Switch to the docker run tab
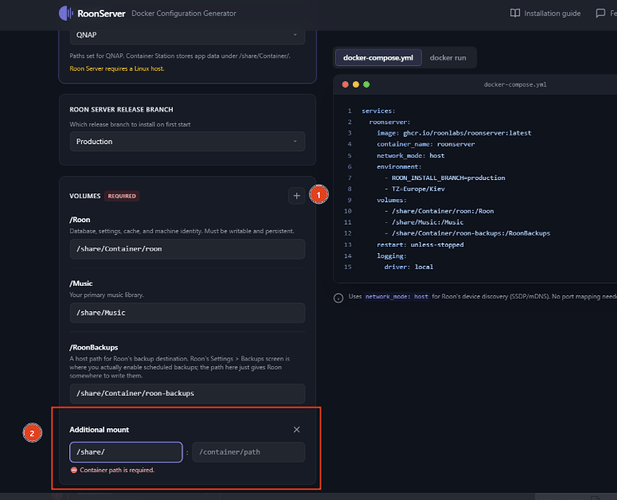This screenshot has height=500, width=617. [448, 58]
